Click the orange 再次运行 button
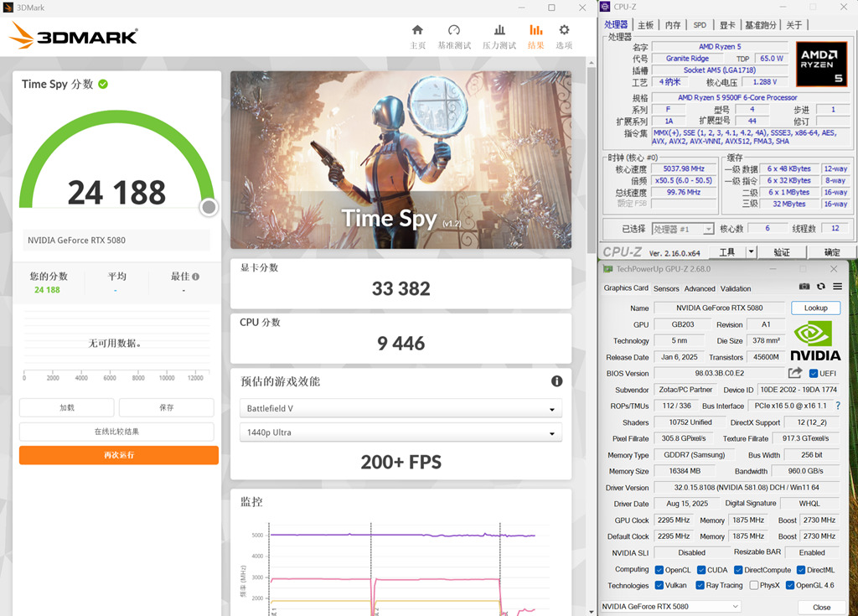The width and height of the screenshot is (858, 616). click(x=119, y=455)
